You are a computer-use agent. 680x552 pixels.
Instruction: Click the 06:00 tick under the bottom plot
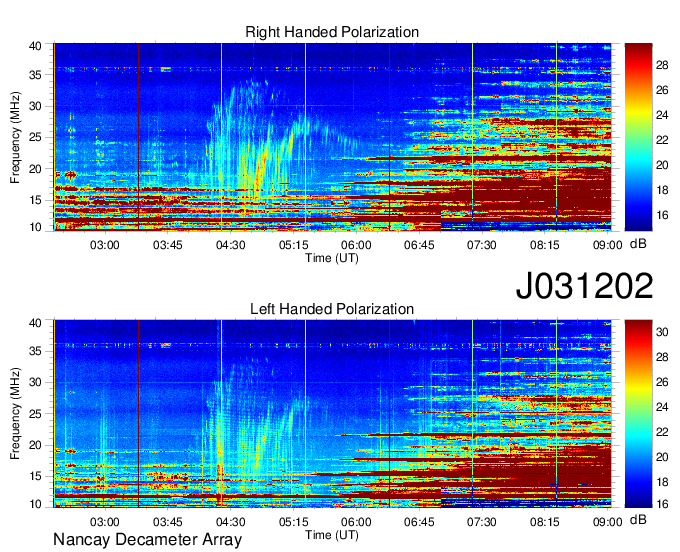pyautogui.click(x=356, y=522)
